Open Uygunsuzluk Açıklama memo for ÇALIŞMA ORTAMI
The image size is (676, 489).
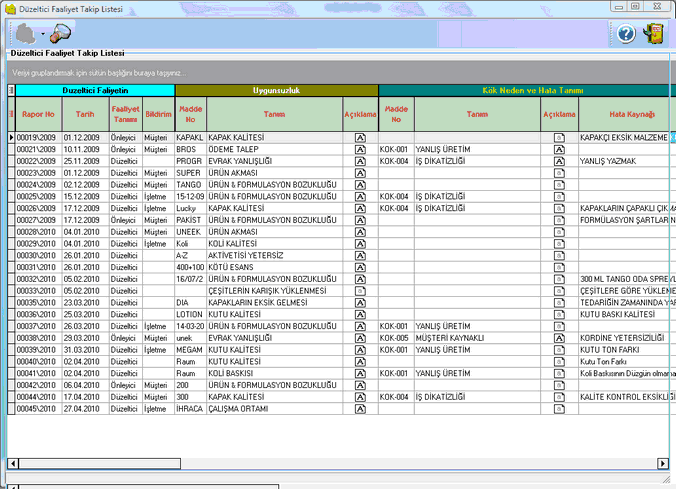click(360, 409)
